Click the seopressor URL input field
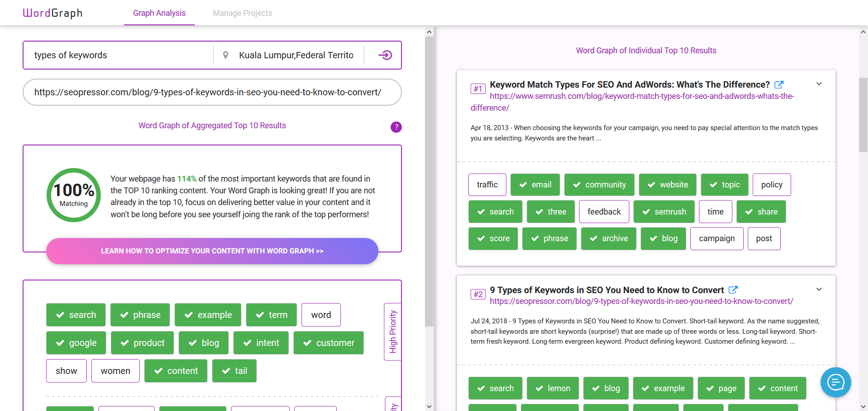The width and height of the screenshot is (868, 411). 212,92
